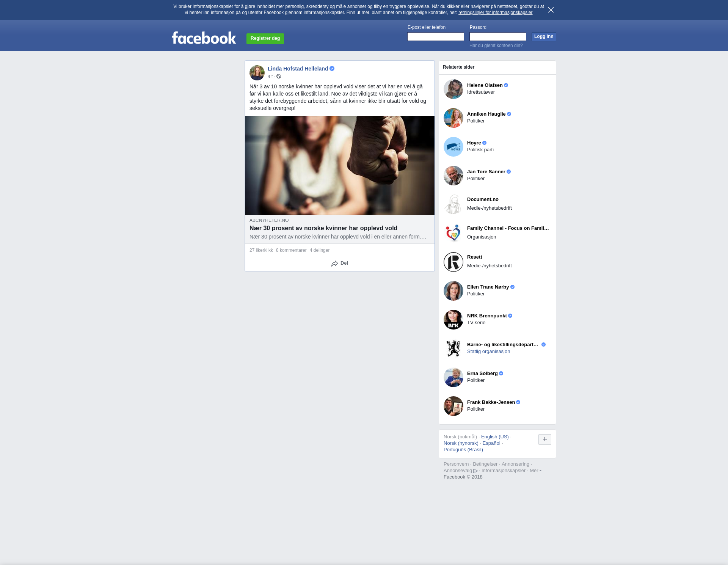Open the Barne- og likestillingsdepartementet page link
The height and width of the screenshot is (565, 728).
[503, 345]
